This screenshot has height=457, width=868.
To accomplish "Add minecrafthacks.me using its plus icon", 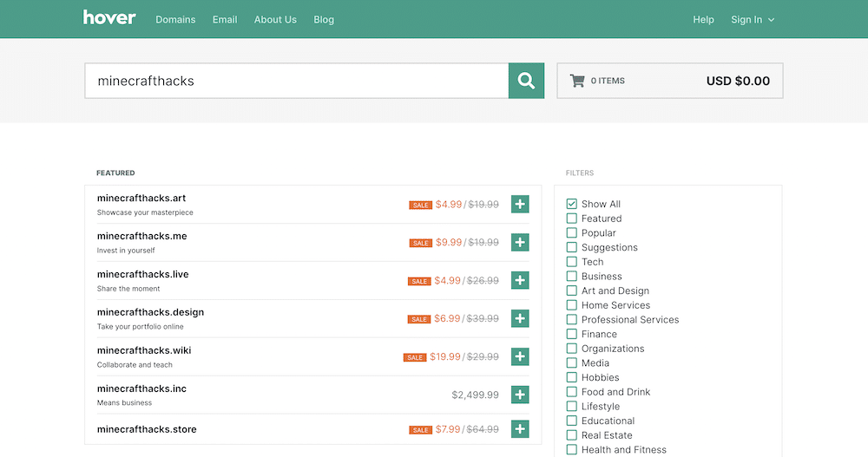I will [520, 243].
